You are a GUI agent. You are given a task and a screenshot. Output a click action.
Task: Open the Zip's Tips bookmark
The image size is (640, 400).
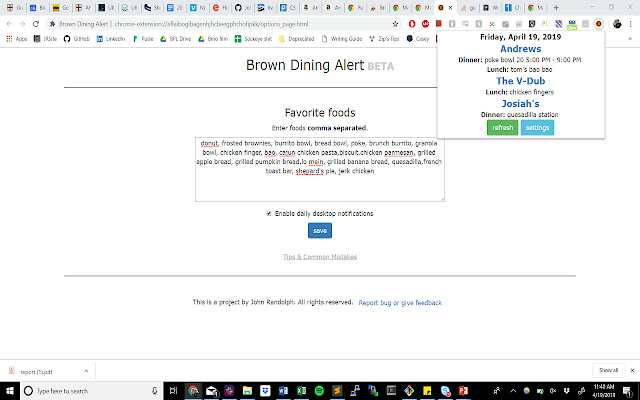384,39
